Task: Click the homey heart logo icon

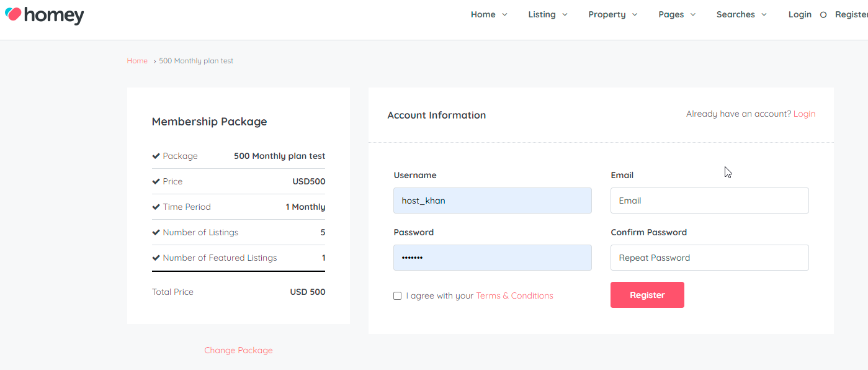Action: 13,14
